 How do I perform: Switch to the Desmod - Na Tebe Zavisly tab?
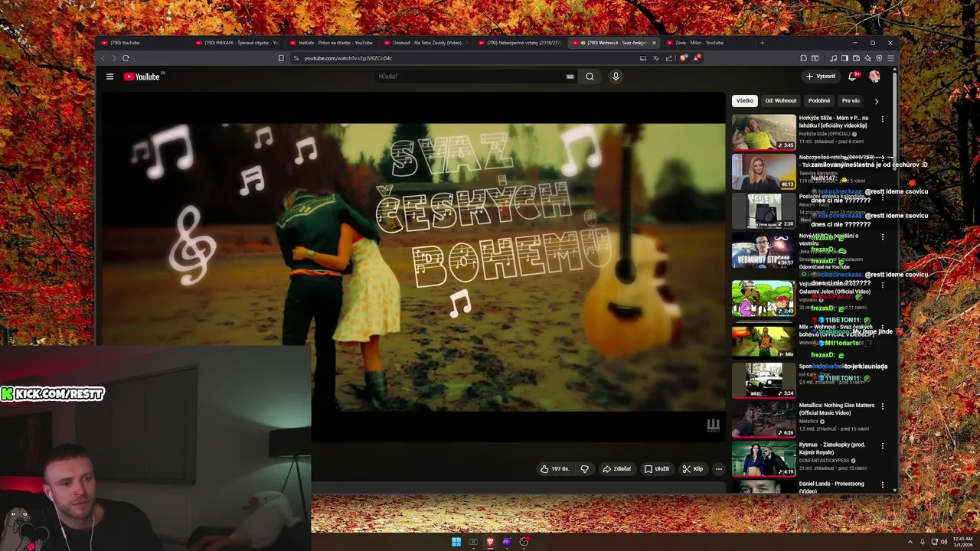425,43
